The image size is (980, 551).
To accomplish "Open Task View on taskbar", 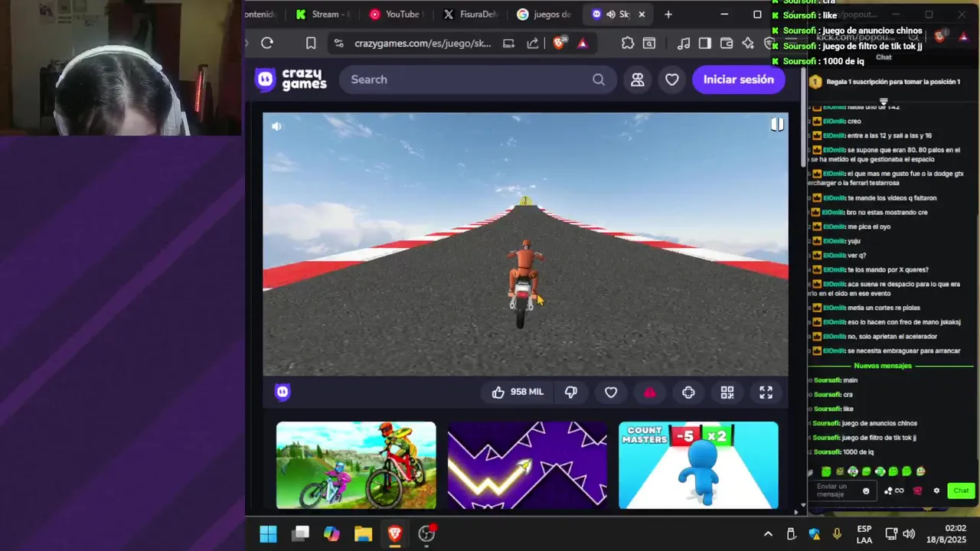I will pyautogui.click(x=300, y=533).
